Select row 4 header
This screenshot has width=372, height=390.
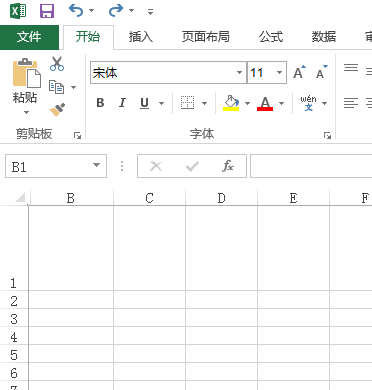[14, 336]
